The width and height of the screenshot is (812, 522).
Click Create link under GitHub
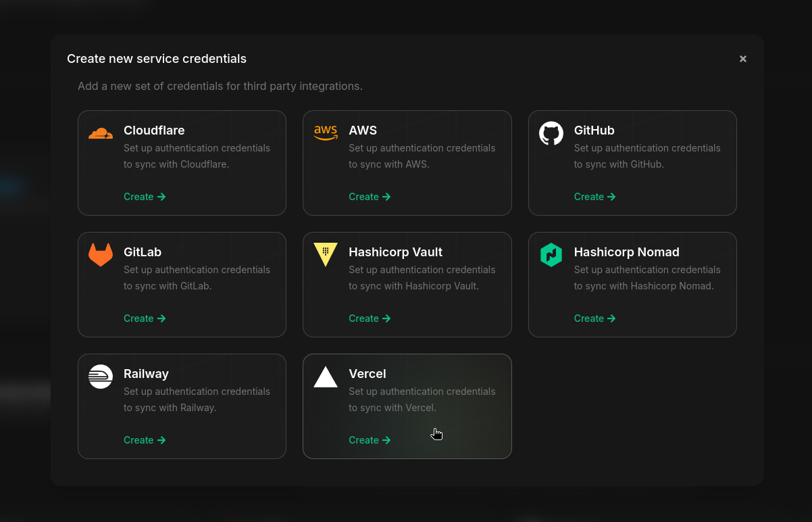[x=595, y=197]
